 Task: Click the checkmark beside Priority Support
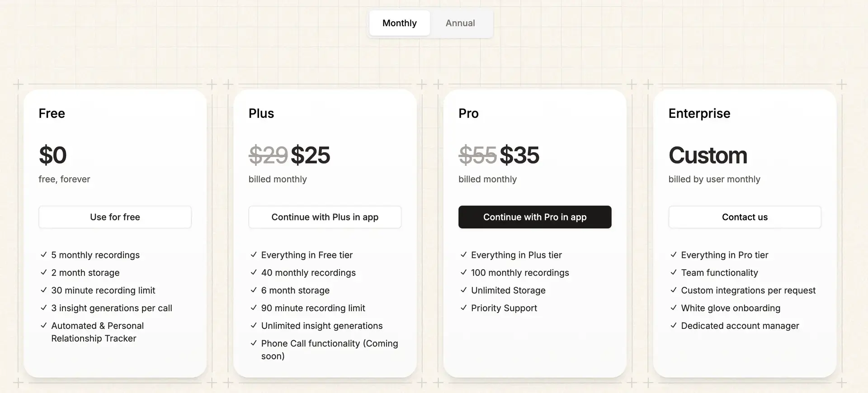click(464, 308)
